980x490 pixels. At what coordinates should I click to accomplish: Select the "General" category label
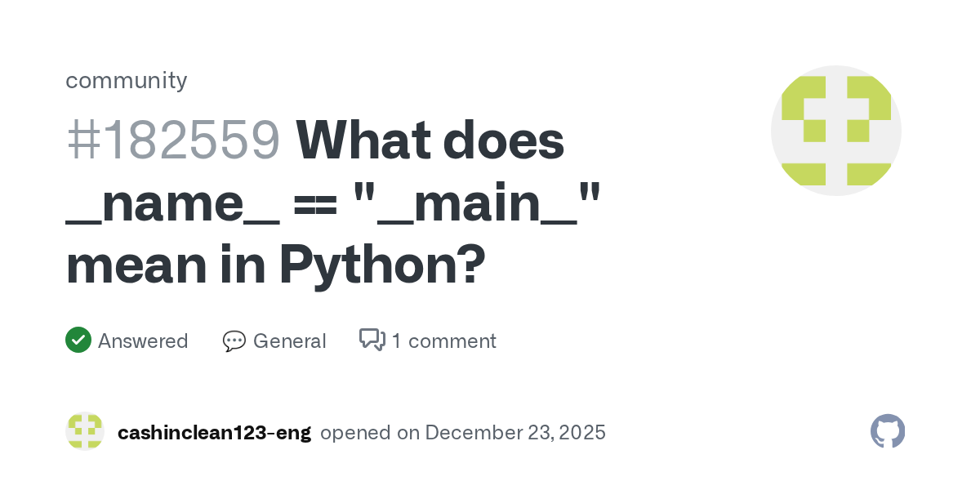coord(289,341)
